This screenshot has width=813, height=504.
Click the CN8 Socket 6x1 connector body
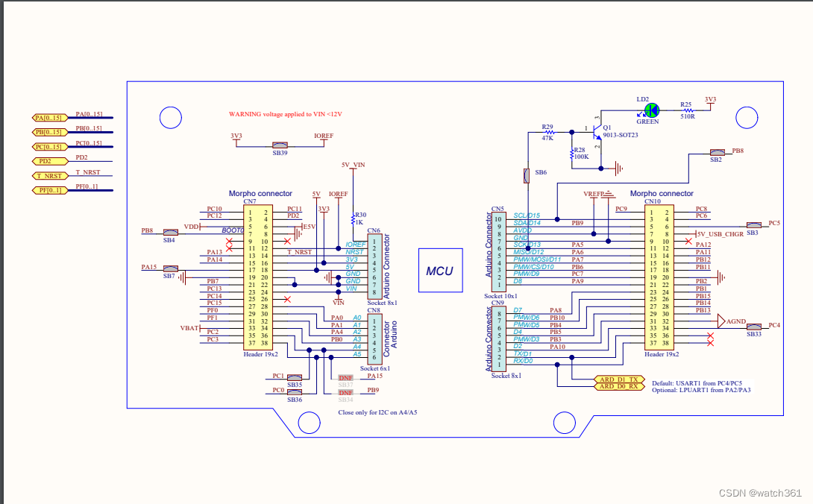tap(374, 339)
